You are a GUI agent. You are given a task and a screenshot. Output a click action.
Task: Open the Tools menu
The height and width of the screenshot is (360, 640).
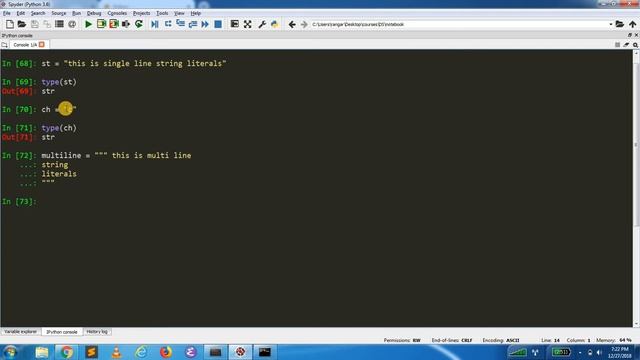(162, 13)
